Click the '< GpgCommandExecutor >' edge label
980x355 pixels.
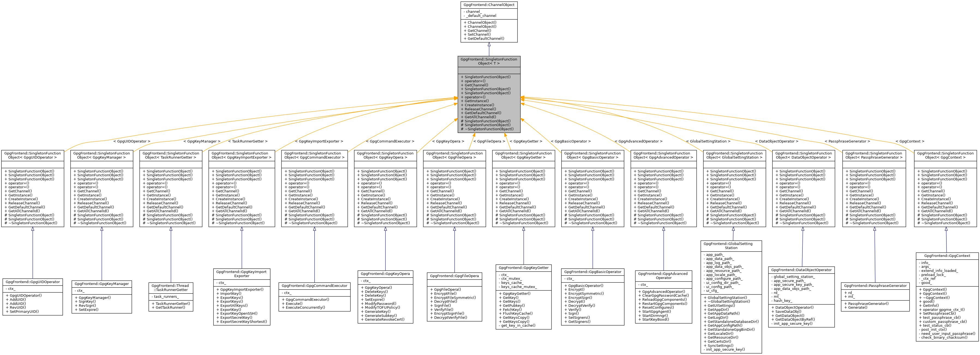390,141
